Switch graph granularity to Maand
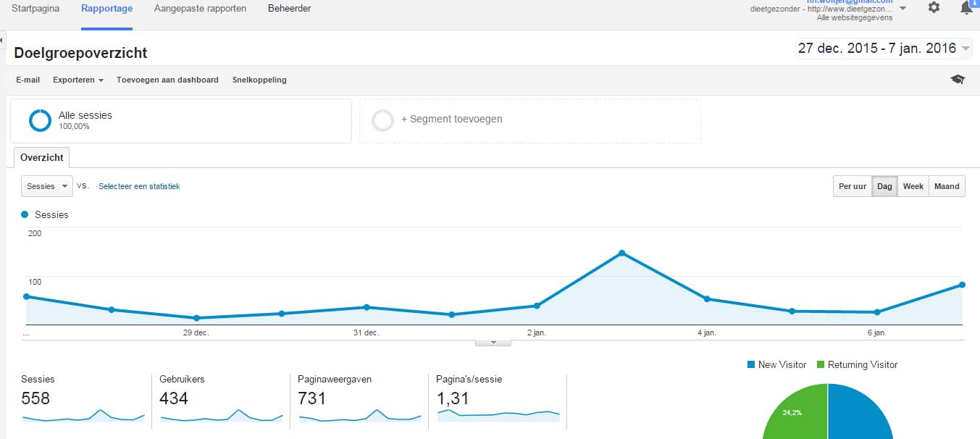The width and height of the screenshot is (980, 439). point(947,186)
